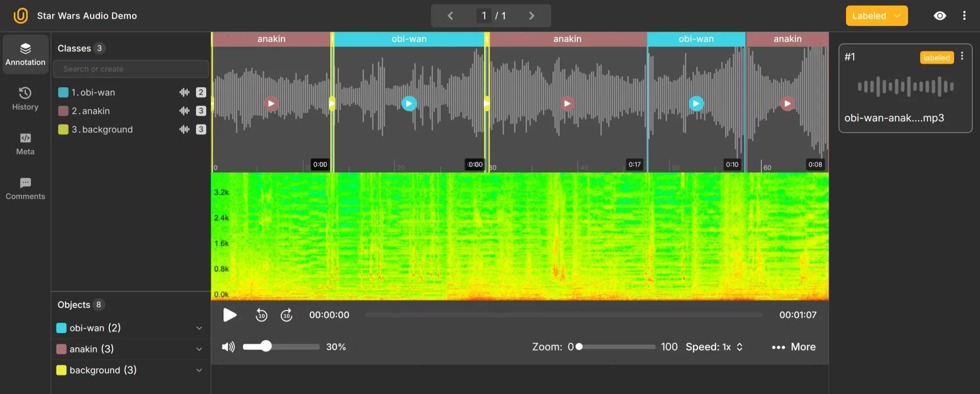Viewport: 980px width, 394px height.
Task: Toggle visibility with the eye icon
Action: pos(939,16)
